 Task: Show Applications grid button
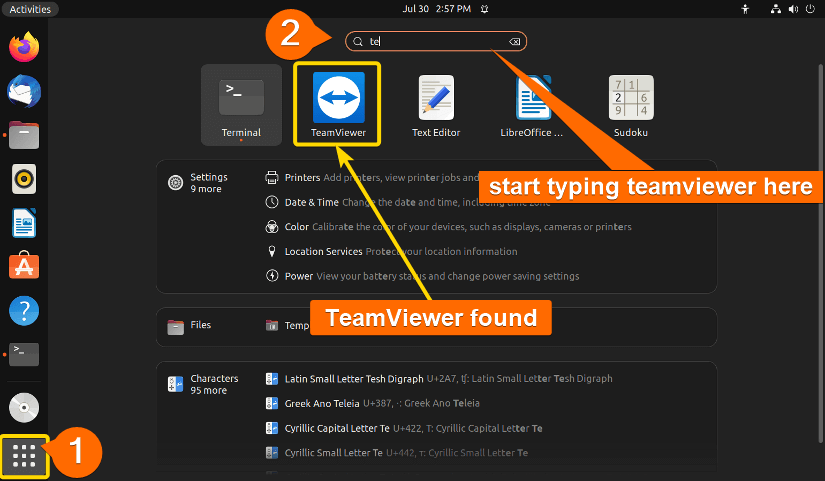(24, 456)
